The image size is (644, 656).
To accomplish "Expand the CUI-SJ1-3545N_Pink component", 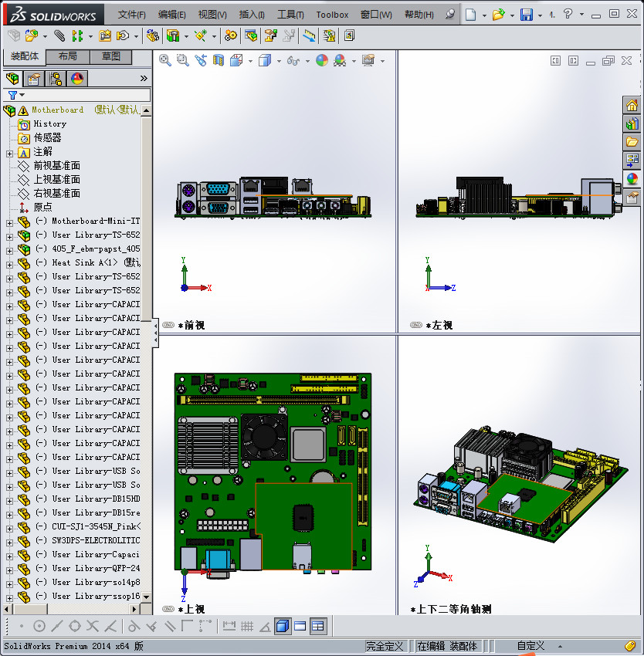I will click(x=9, y=529).
